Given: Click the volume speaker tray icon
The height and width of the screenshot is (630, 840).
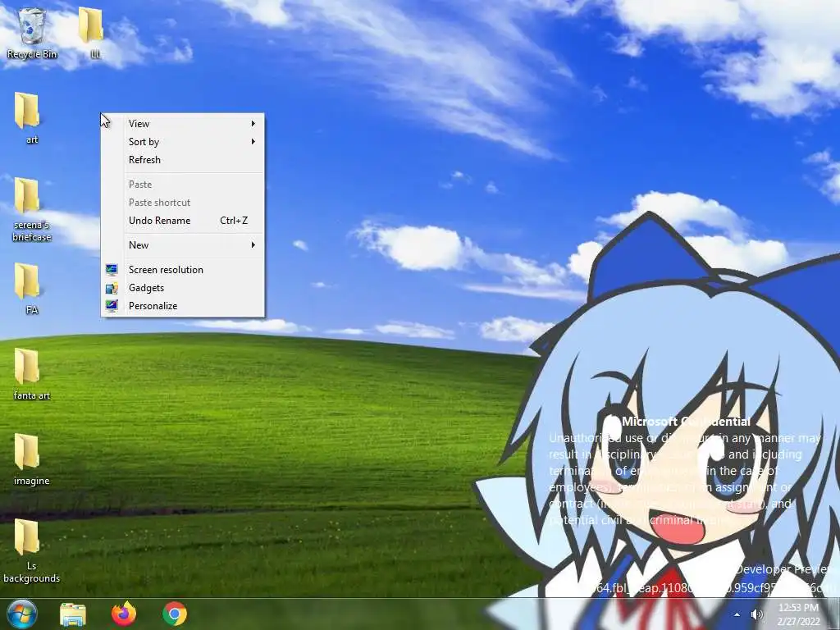Looking at the screenshot, I should (x=757, y=614).
